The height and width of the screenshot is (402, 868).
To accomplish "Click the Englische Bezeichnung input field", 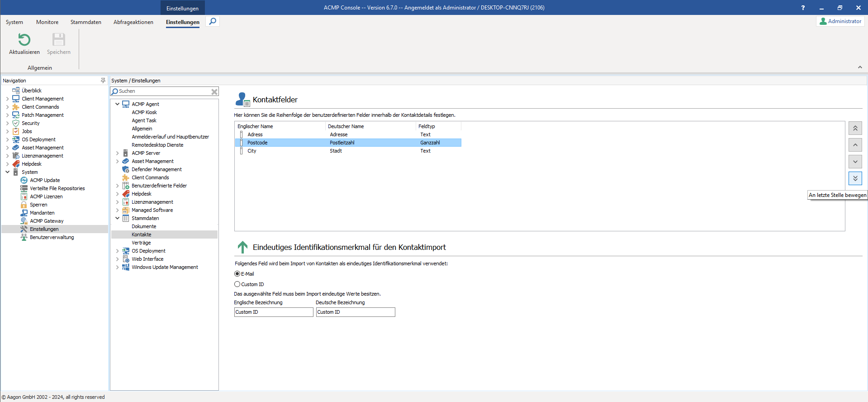I will pyautogui.click(x=273, y=312).
